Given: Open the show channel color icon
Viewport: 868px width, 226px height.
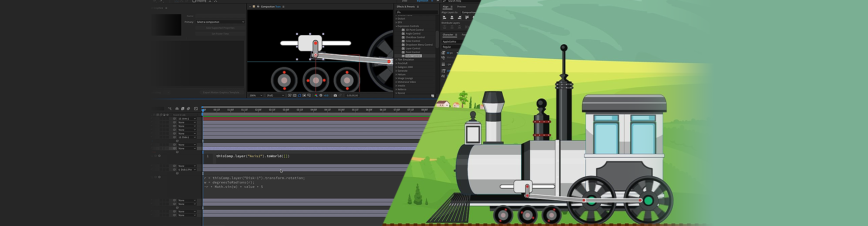Looking at the screenshot, I should [316, 95].
